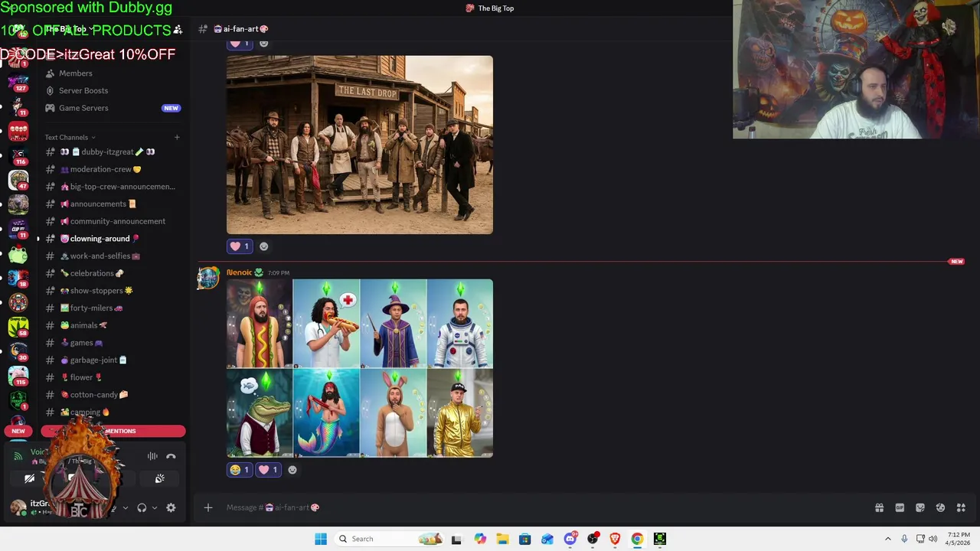Collapse the Text Channels category
Viewport: 980px width, 551px height.
(x=70, y=137)
